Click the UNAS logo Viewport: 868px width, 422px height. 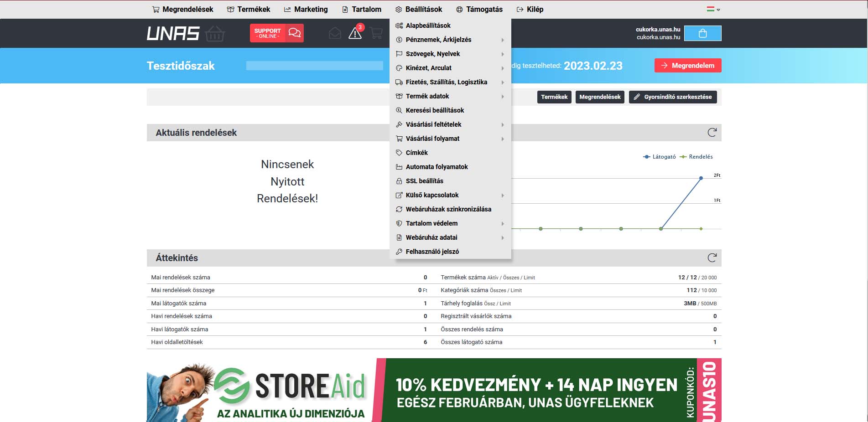173,33
